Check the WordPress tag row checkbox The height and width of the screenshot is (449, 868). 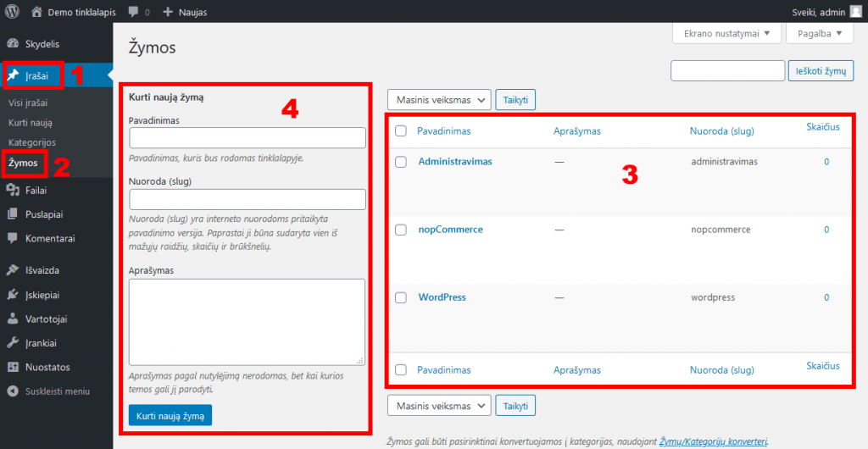click(x=401, y=297)
